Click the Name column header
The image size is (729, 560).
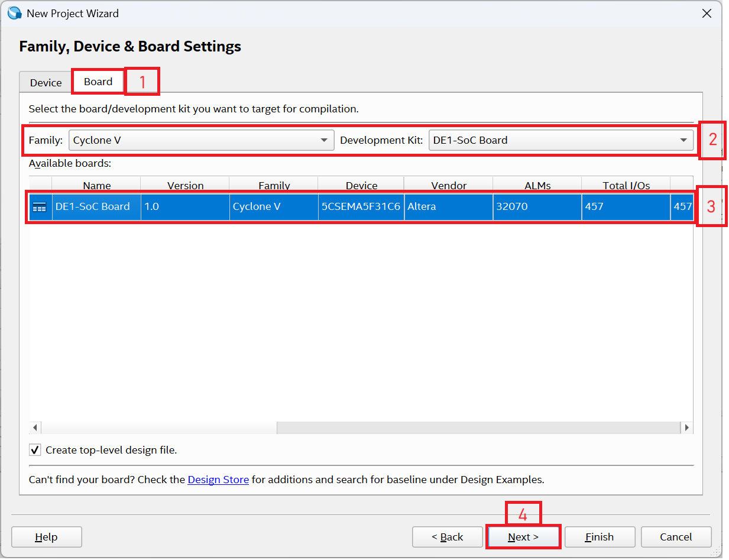tap(96, 185)
